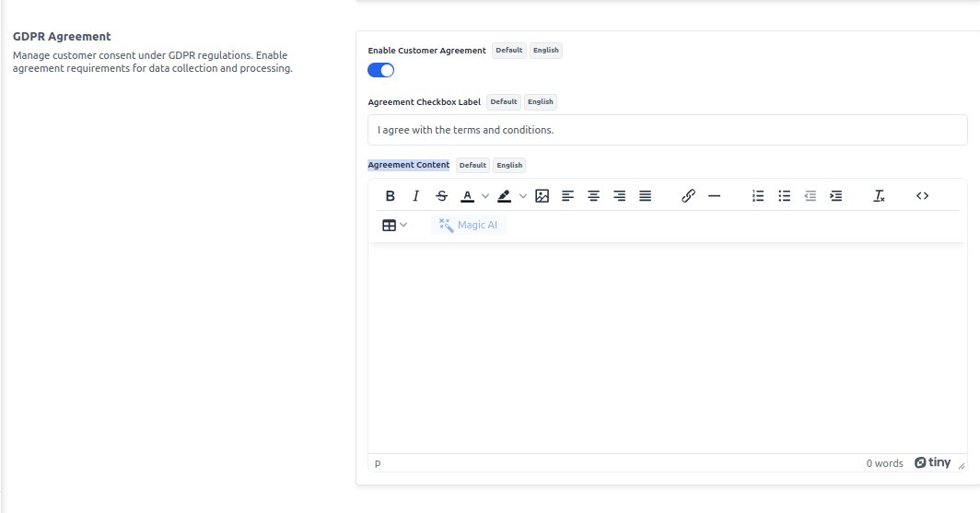This screenshot has height=513, width=980.
Task: Click the English badge next to Enable Customer Agreement
Action: 546,50
